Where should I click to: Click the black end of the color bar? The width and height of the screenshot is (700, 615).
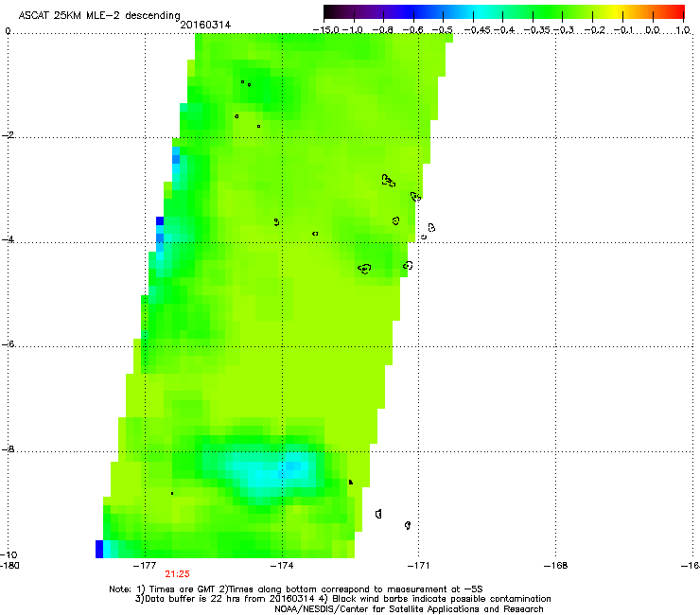(331, 12)
